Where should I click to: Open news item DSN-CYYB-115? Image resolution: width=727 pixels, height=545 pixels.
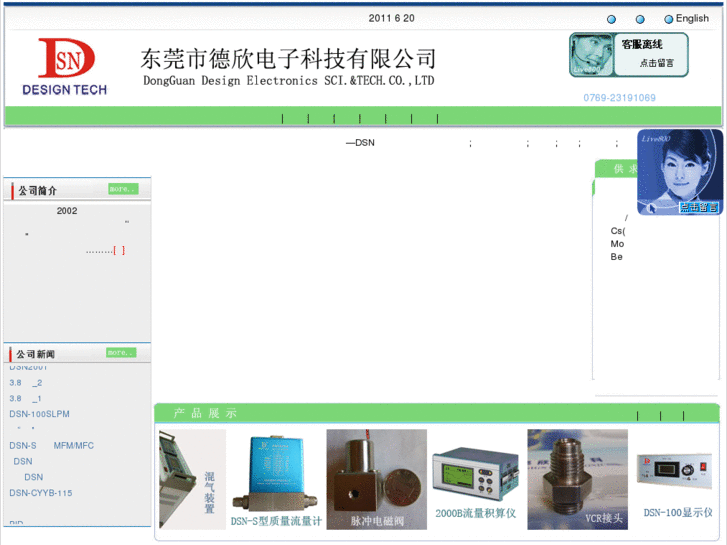tap(41, 493)
